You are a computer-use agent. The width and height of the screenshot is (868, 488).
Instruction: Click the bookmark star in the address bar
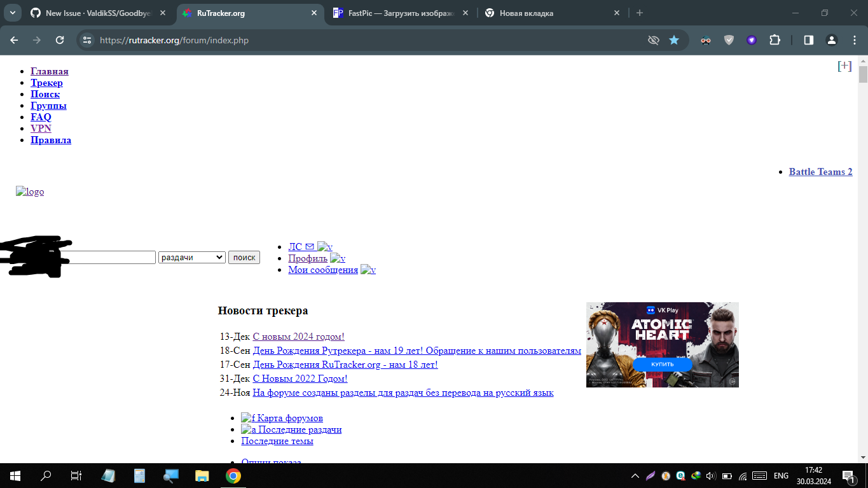coord(674,39)
